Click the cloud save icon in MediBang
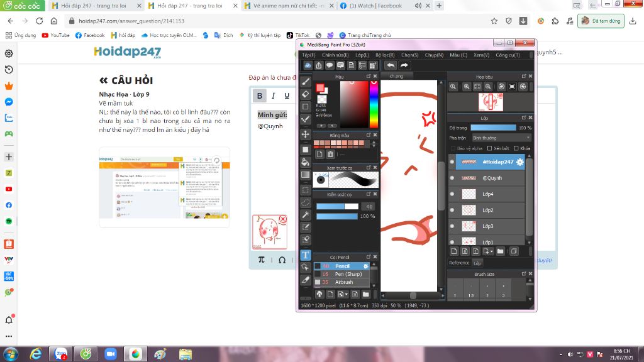This screenshot has width=644, height=362. (308, 65)
